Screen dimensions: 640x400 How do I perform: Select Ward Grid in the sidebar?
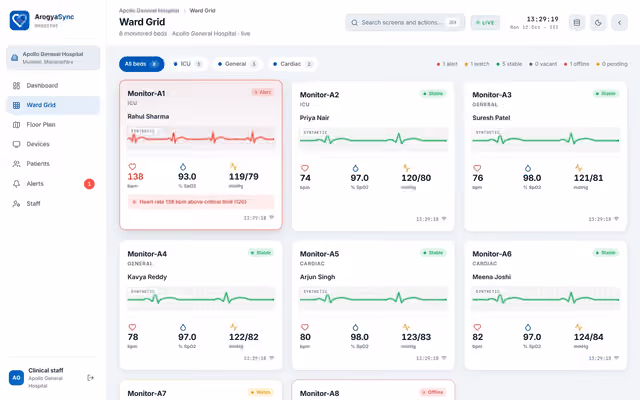coord(53,105)
